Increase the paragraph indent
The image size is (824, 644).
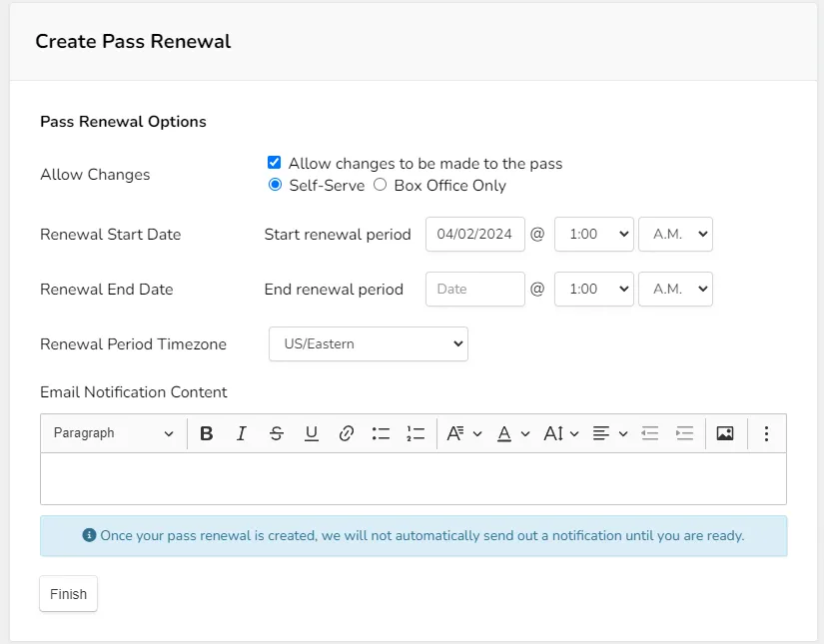(685, 433)
